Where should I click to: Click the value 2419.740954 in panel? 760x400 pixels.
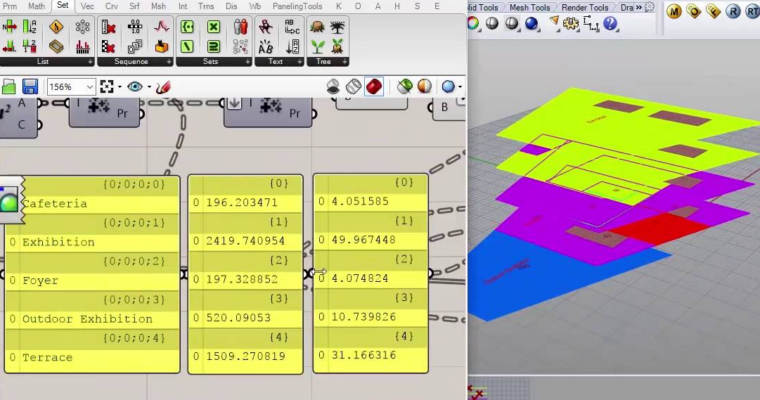click(x=245, y=241)
